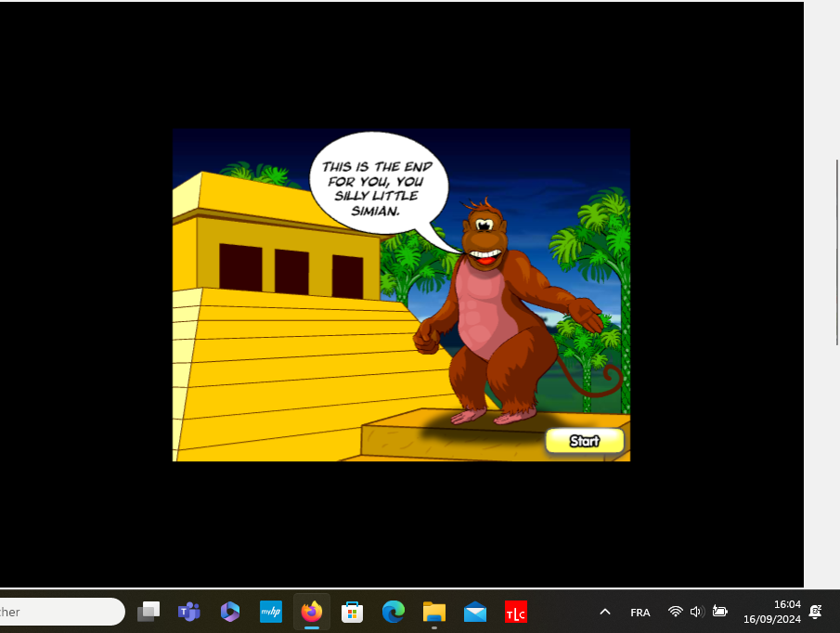Click the volume speaker tray icon
The width and height of the screenshot is (840, 633).
click(x=696, y=612)
